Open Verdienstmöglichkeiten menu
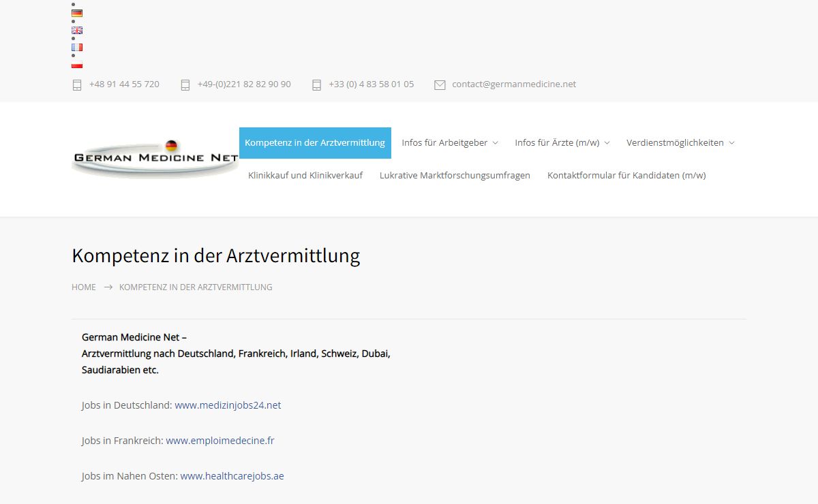Image resolution: width=818 pixels, height=504 pixels. point(675,142)
